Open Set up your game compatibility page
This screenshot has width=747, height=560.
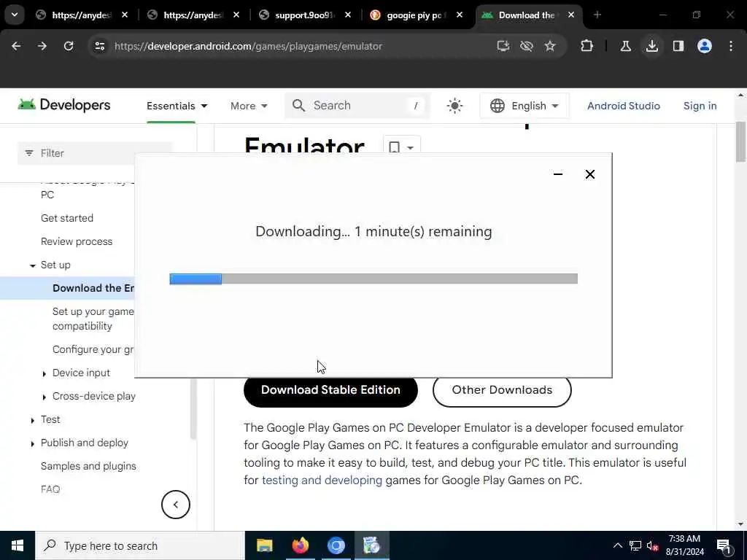93,319
